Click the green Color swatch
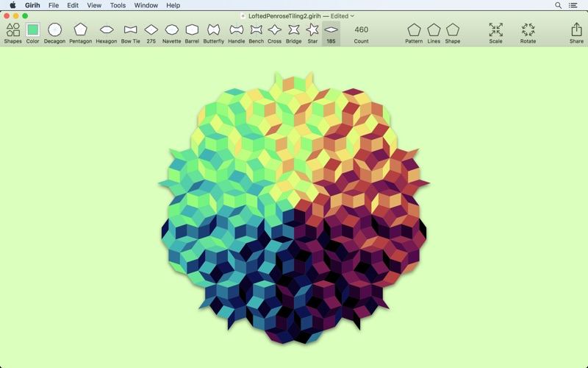The height and width of the screenshot is (368, 588). [33, 30]
